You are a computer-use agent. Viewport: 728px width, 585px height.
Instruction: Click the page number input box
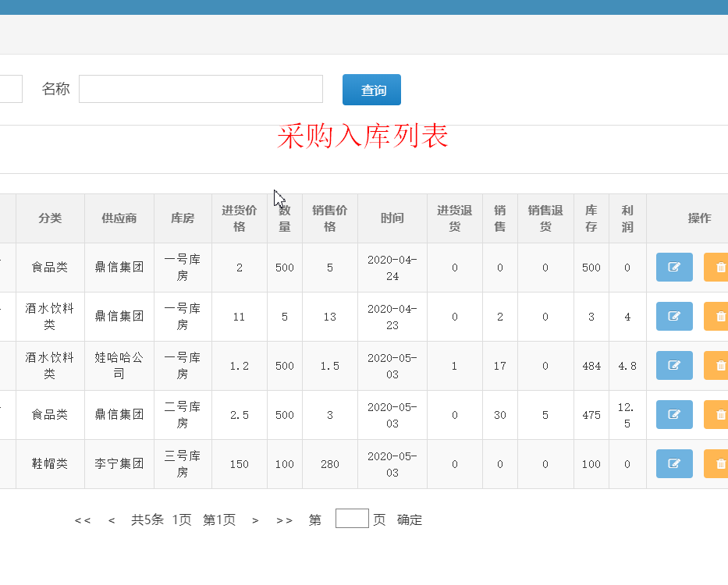[352, 519]
